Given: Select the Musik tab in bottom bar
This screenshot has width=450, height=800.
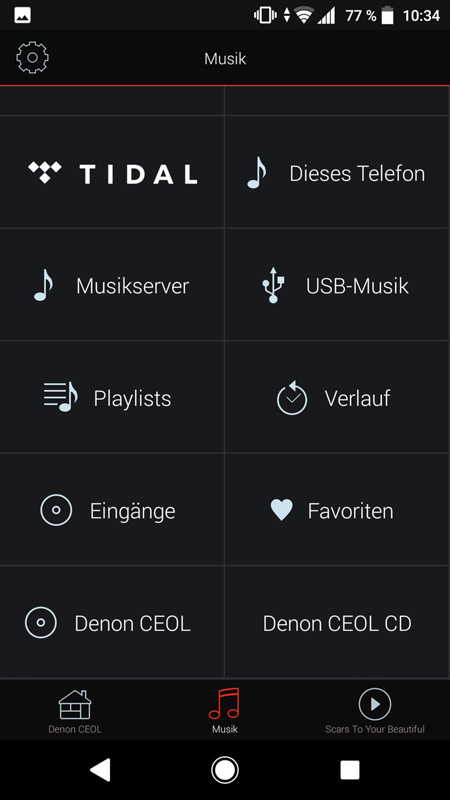Looking at the screenshot, I should click(x=225, y=711).
